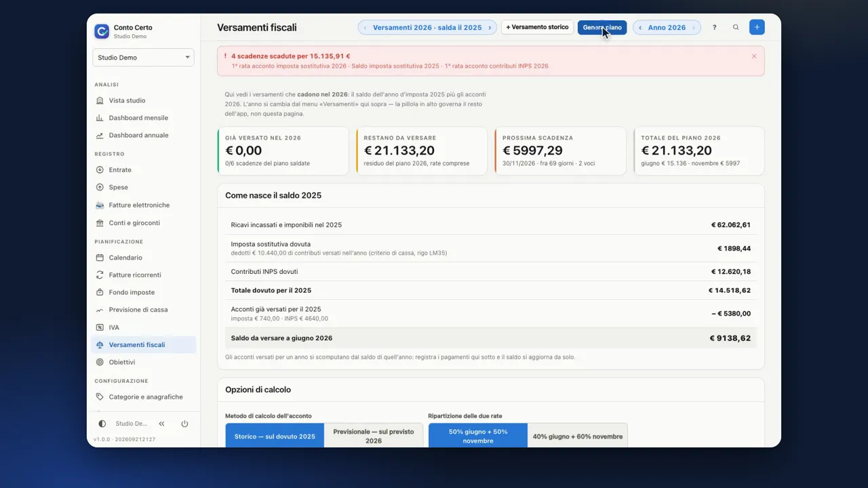The width and height of the screenshot is (868, 488).
Task: Open the Studio Demo dropdown
Action: [144, 58]
